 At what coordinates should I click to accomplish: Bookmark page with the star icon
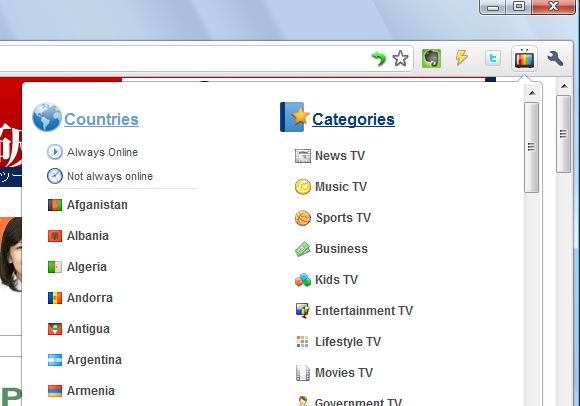click(x=400, y=58)
